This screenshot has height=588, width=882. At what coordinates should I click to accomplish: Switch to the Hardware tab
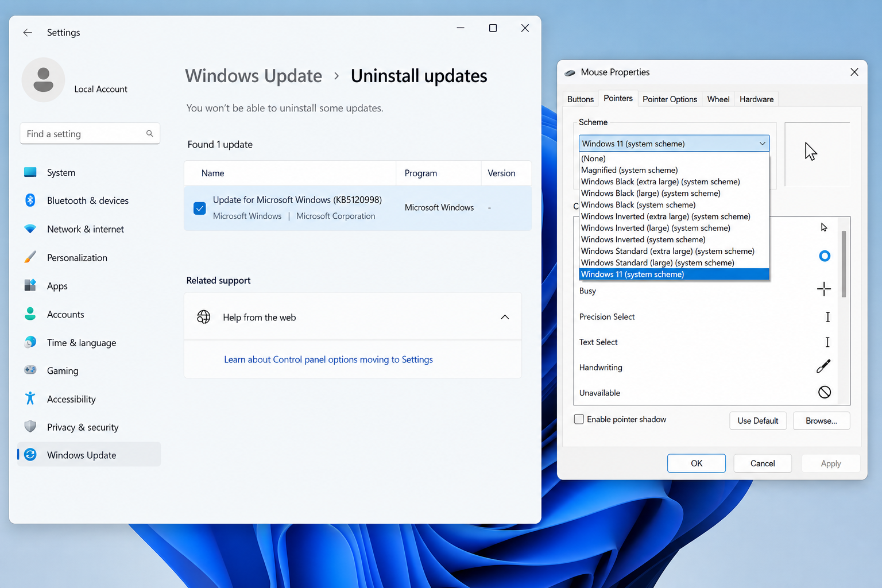[756, 99]
